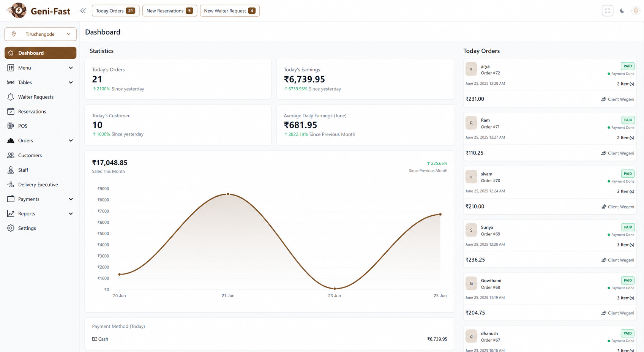This screenshot has width=644, height=352.
Task: Click the POS terminal icon
Action: [11, 126]
